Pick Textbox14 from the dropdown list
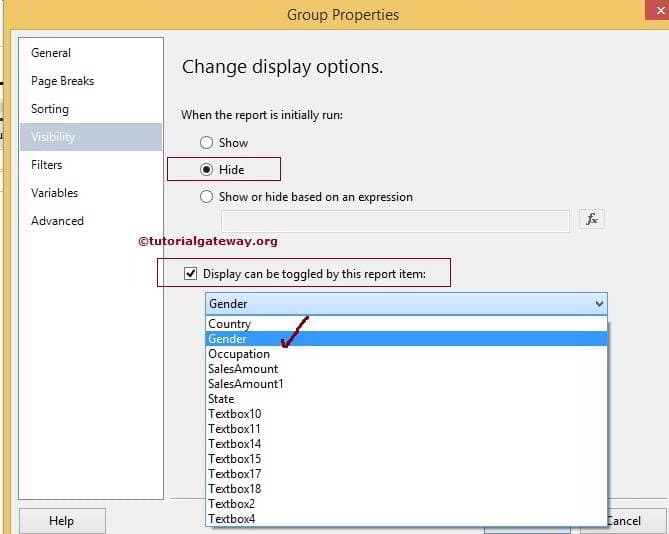669x534 pixels. pos(406,444)
